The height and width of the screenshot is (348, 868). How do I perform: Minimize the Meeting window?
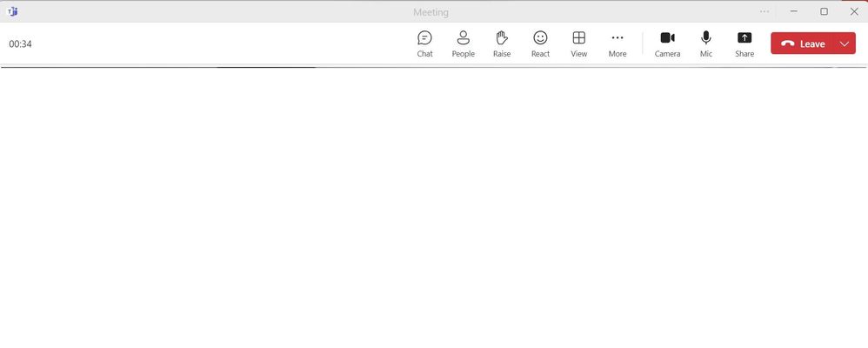pos(794,11)
